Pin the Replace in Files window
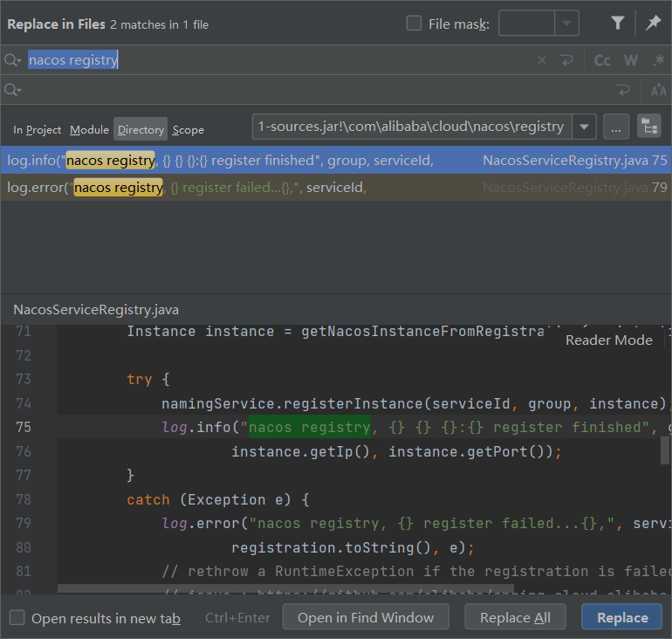672x639 pixels. [653, 24]
